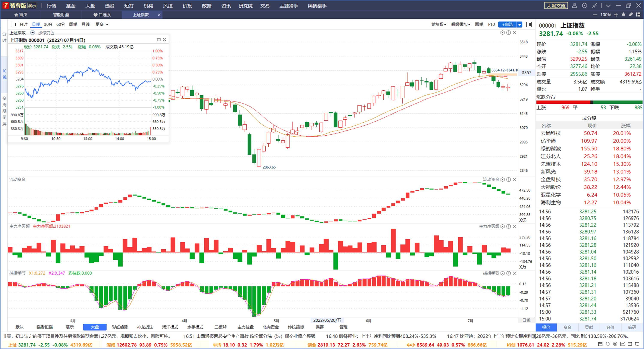
Task: Switch right panel to 筹码 tab
Action: 632,327
